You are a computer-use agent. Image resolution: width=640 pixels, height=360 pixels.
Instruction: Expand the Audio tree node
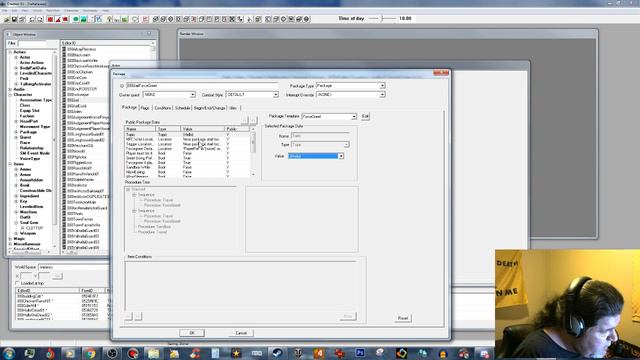click(x=11, y=89)
